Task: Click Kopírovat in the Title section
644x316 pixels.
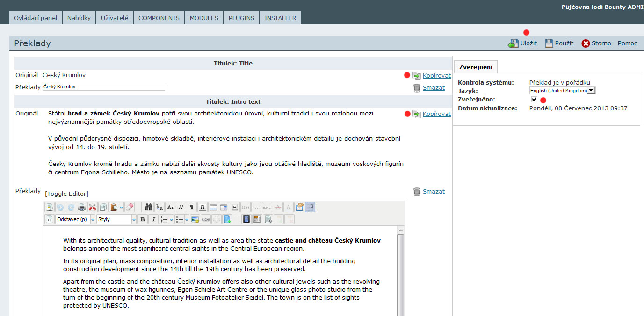Action: (x=437, y=75)
